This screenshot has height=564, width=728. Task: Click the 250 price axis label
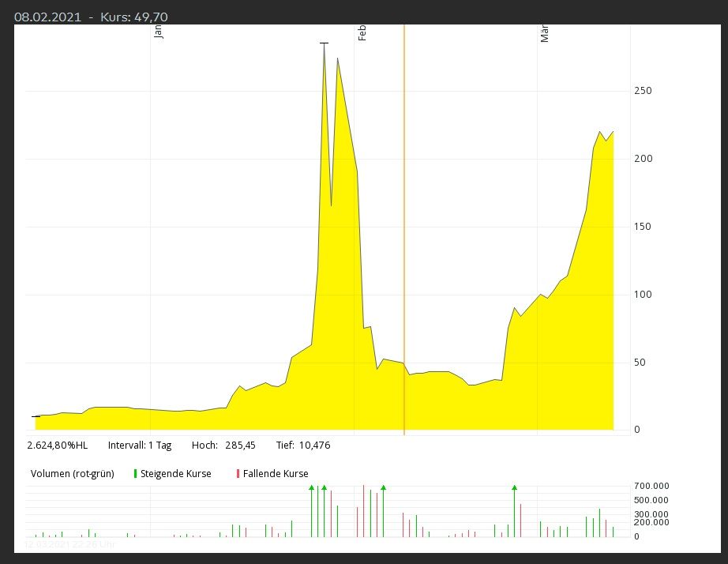(x=643, y=91)
